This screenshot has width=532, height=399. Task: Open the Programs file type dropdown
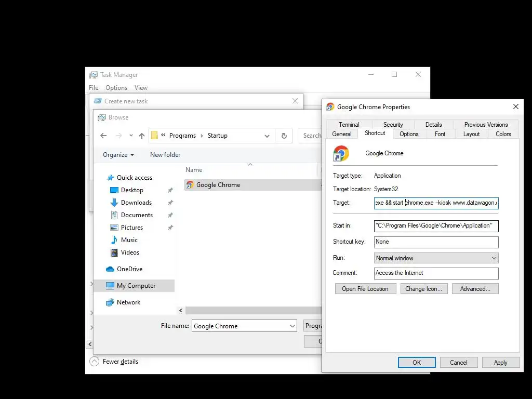click(x=313, y=326)
